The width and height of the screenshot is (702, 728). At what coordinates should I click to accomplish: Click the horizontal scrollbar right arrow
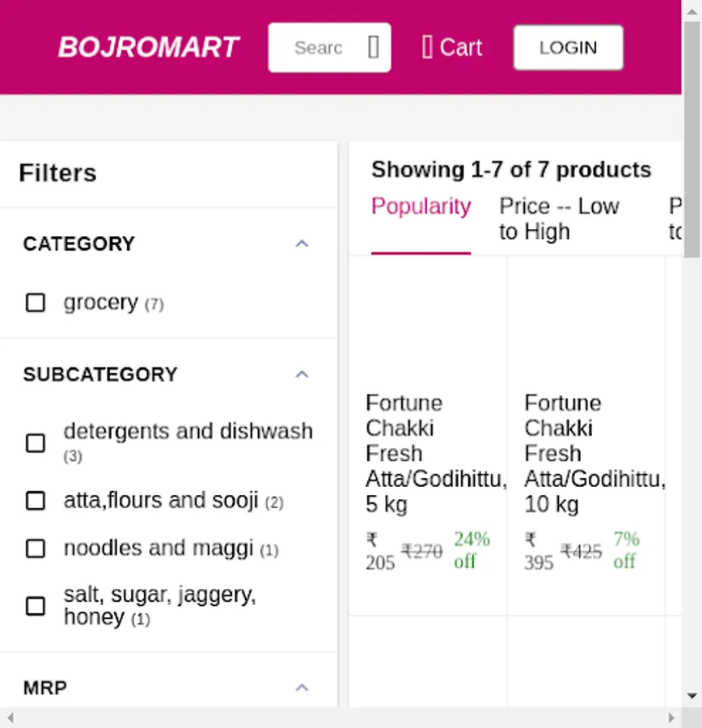671,717
